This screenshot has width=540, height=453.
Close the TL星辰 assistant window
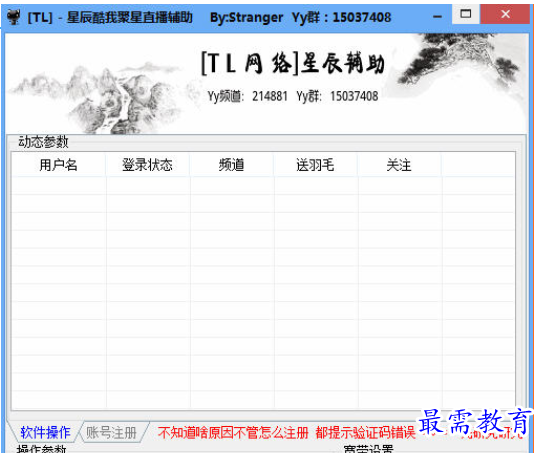(x=505, y=14)
